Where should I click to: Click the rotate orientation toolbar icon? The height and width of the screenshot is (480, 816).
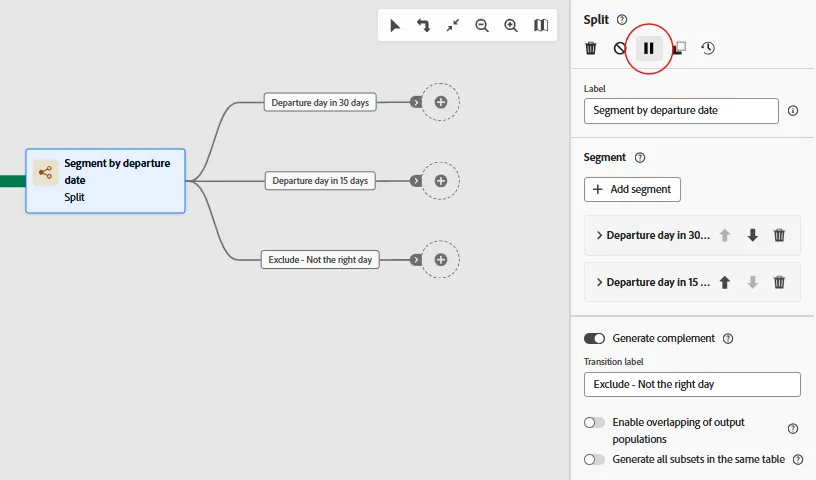coord(424,26)
